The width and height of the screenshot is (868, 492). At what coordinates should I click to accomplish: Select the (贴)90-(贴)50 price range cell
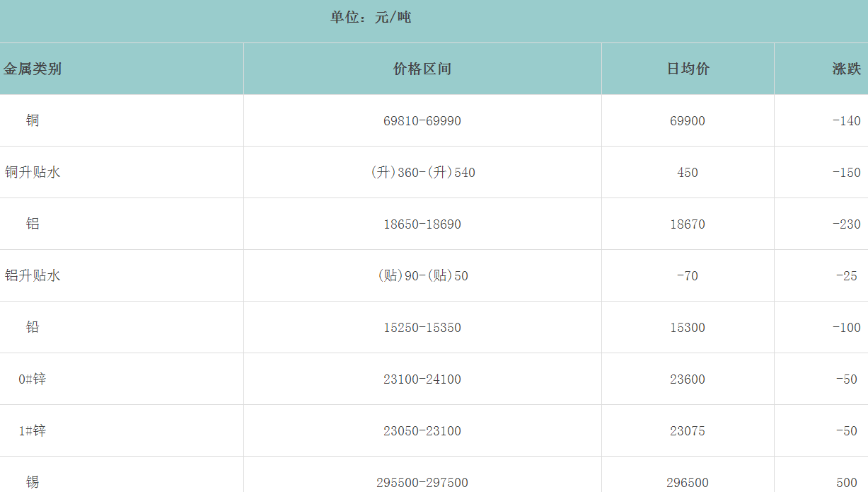pyautogui.click(x=422, y=276)
